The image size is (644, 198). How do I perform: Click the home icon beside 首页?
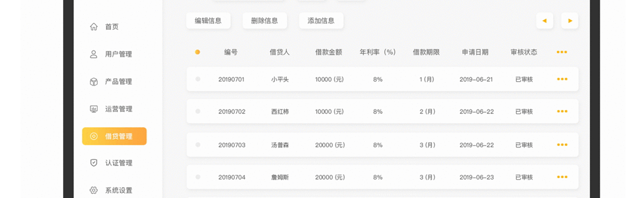[94, 27]
